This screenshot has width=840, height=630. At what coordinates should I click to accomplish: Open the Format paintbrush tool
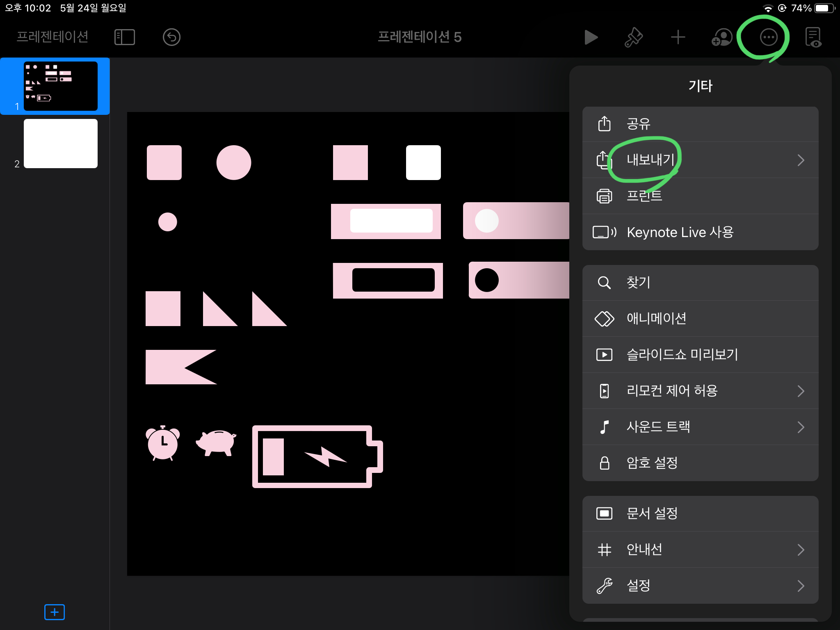(x=634, y=37)
